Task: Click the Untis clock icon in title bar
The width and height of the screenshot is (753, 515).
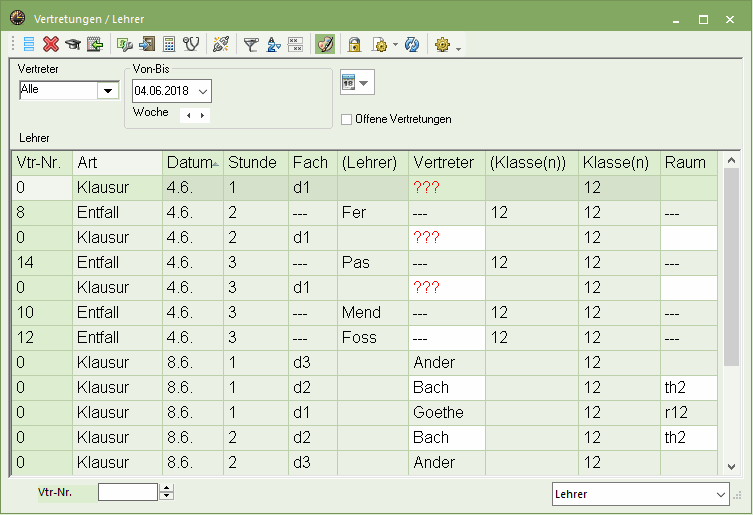Action: click(18, 18)
